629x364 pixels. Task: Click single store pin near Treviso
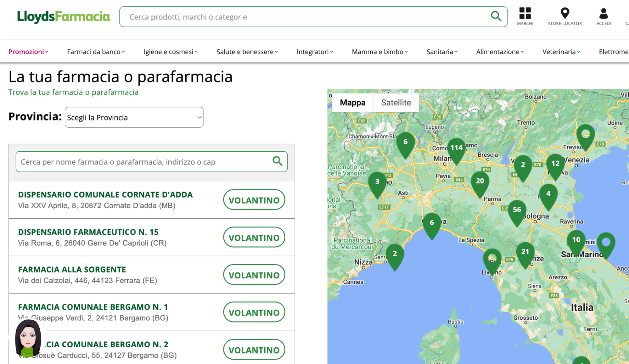click(x=585, y=137)
